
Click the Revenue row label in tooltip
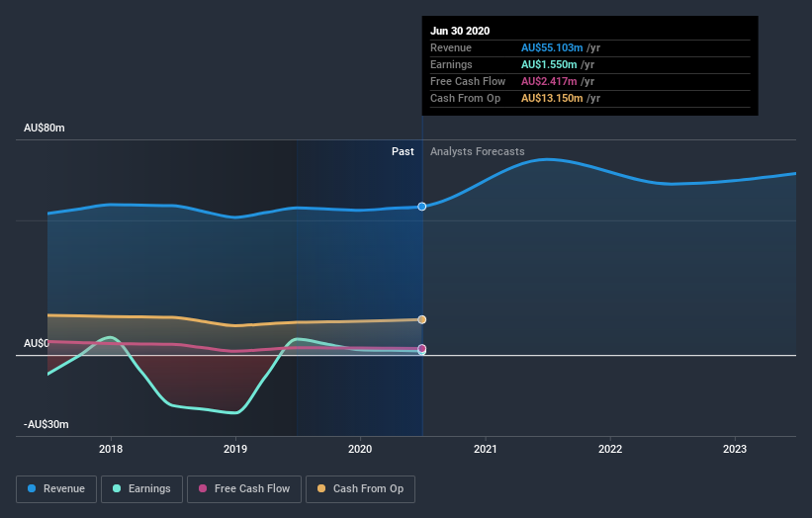tap(451, 47)
